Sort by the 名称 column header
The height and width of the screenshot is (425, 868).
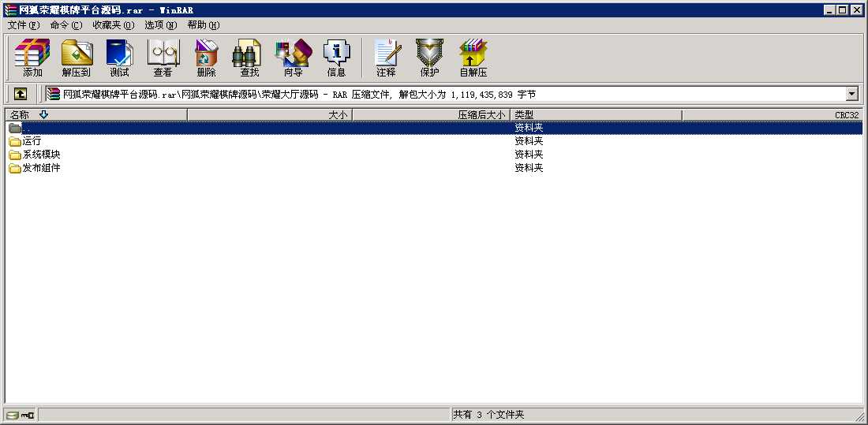pyautogui.click(x=96, y=114)
